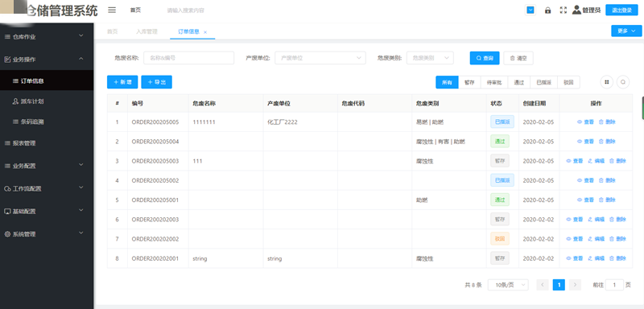View order ORDER200205003

point(575,161)
